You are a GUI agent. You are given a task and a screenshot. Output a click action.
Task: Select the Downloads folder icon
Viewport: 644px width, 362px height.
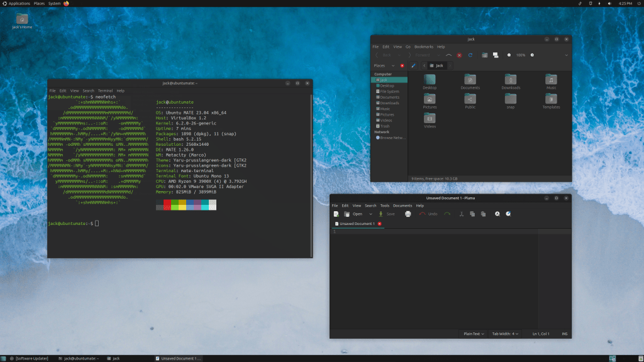pos(511,80)
